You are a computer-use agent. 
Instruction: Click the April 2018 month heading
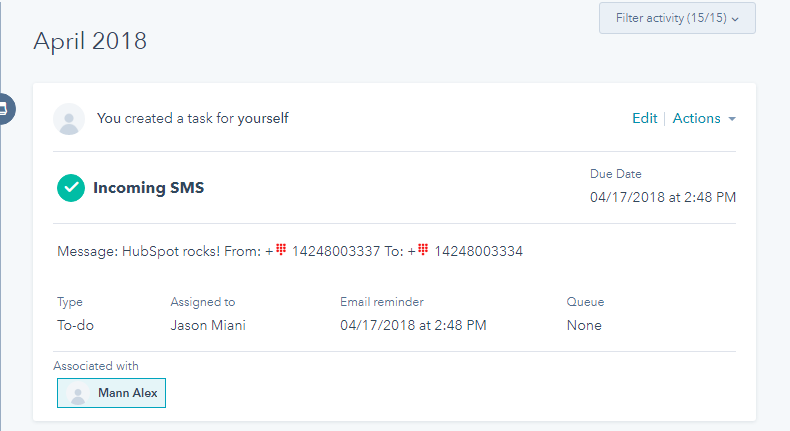(x=90, y=41)
